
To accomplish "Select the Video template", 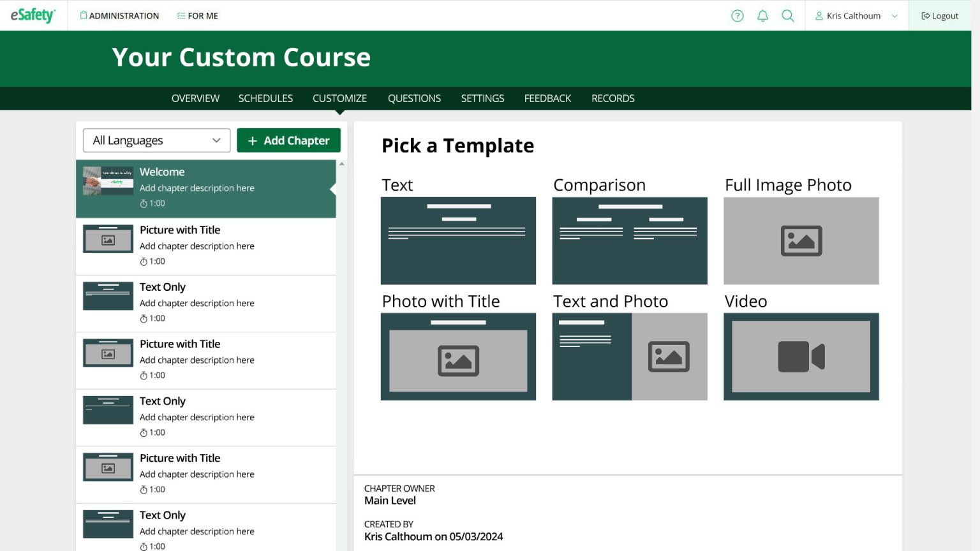I will (801, 356).
